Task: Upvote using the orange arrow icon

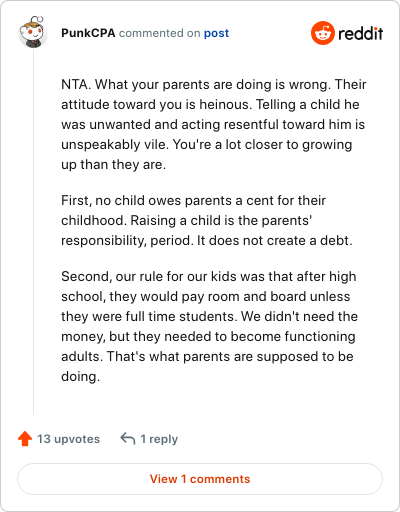Action: click(x=25, y=439)
